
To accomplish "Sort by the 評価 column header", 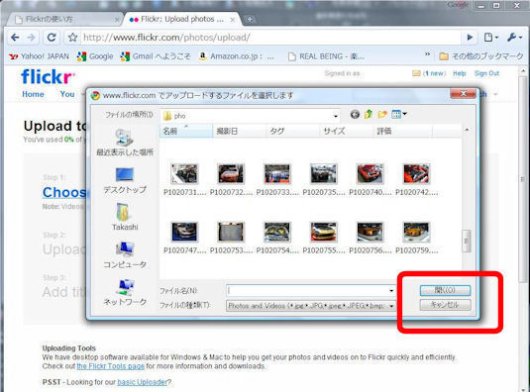I will pos(403,131).
